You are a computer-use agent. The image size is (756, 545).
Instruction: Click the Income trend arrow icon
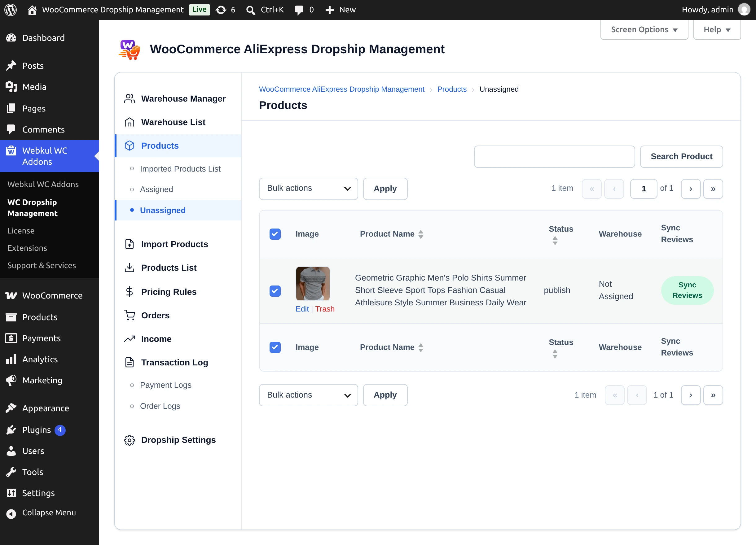pos(129,339)
